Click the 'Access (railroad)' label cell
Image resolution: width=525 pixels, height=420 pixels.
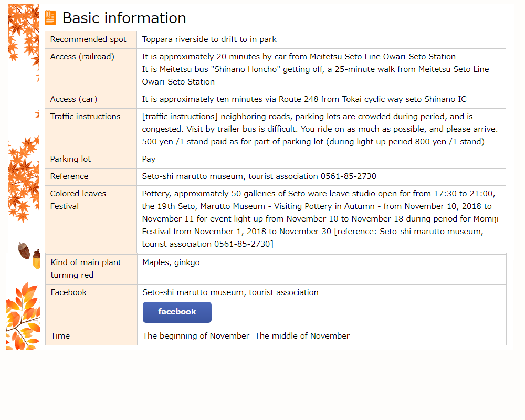click(91, 70)
